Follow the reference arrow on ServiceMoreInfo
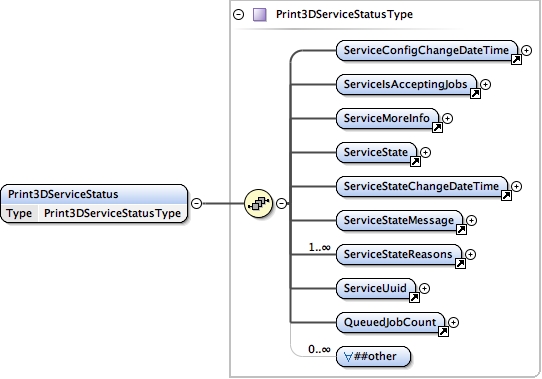This screenshot has height=379, width=542. point(437,128)
